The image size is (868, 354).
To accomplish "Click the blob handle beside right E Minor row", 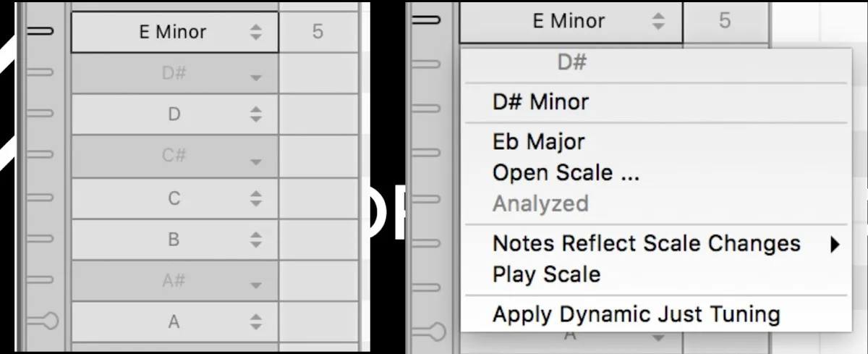I will click(x=427, y=20).
